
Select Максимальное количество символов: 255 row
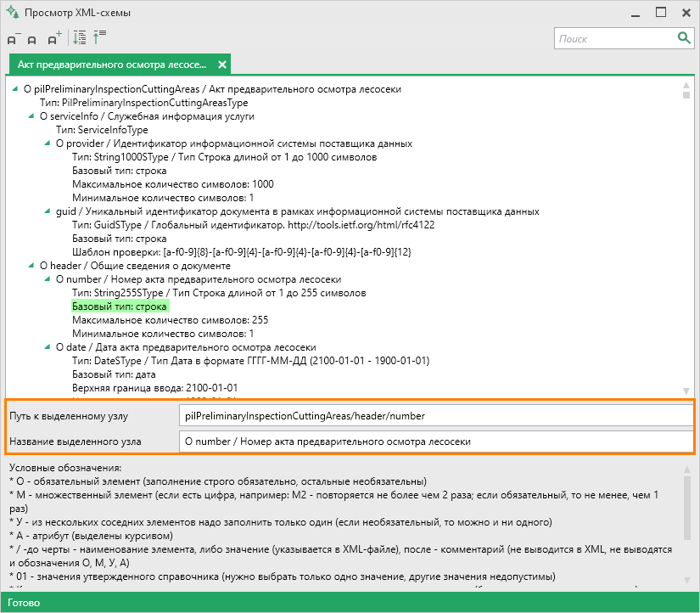[170, 320]
